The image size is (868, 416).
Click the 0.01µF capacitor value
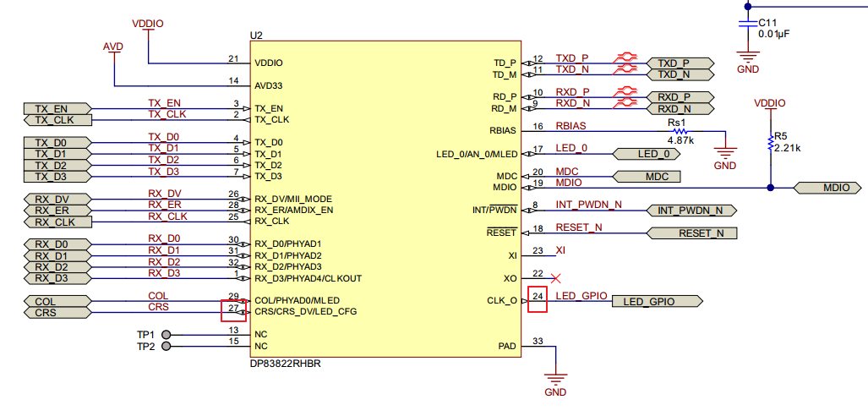tap(774, 34)
